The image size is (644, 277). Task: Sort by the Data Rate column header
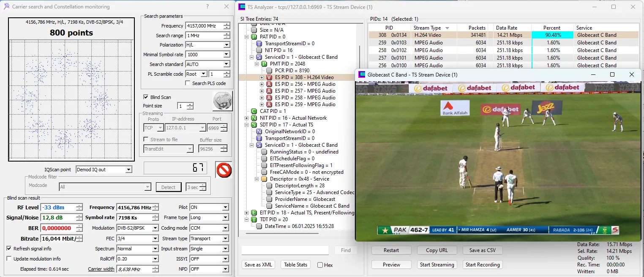(x=506, y=28)
